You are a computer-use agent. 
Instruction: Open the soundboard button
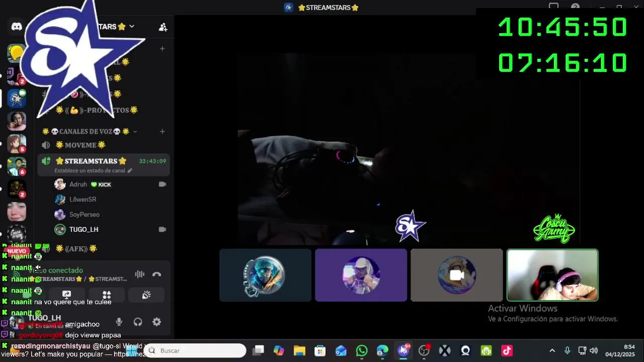(x=146, y=295)
